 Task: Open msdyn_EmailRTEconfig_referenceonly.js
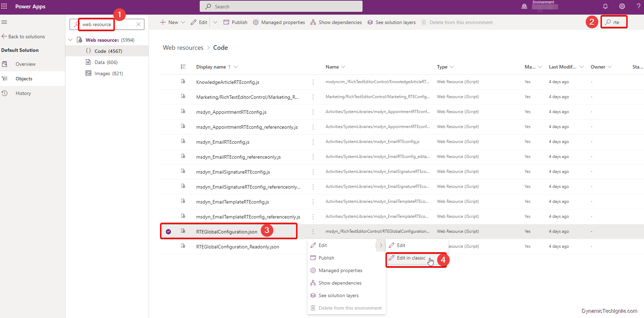(x=238, y=157)
